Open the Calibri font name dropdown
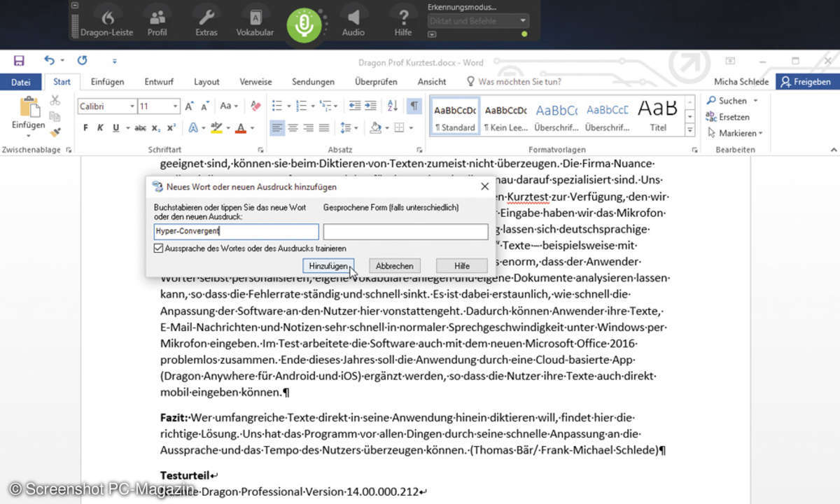Image resolution: width=840 pixels, height=504 pixels. (132, 106)
